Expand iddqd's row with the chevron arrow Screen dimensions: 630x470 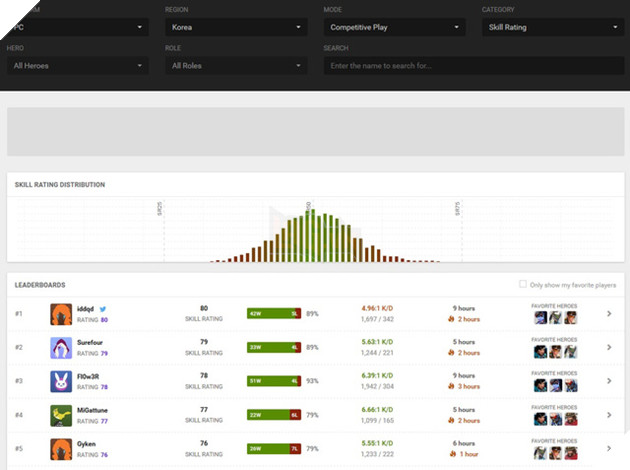tap(609, 314)
